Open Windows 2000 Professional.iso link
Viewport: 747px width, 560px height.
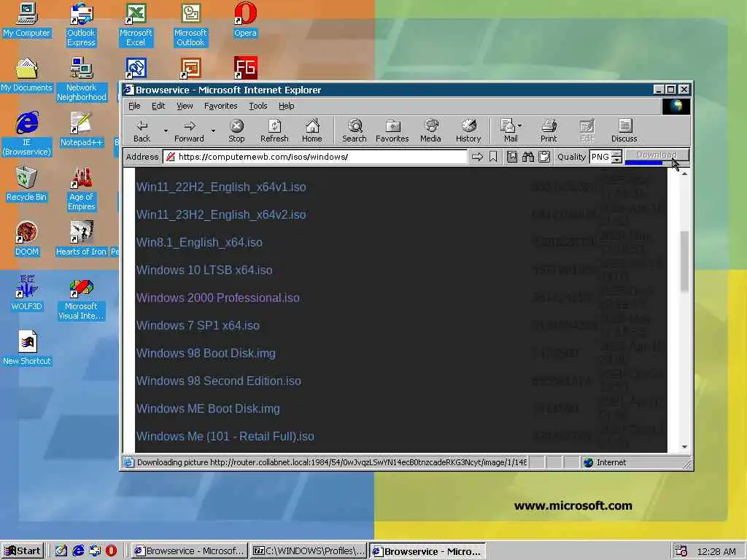[217, 297]
